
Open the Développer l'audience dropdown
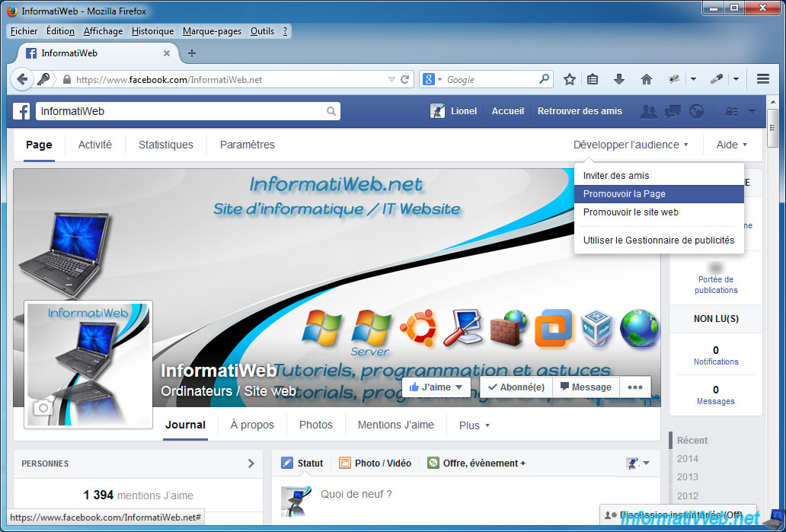[631, 145]
